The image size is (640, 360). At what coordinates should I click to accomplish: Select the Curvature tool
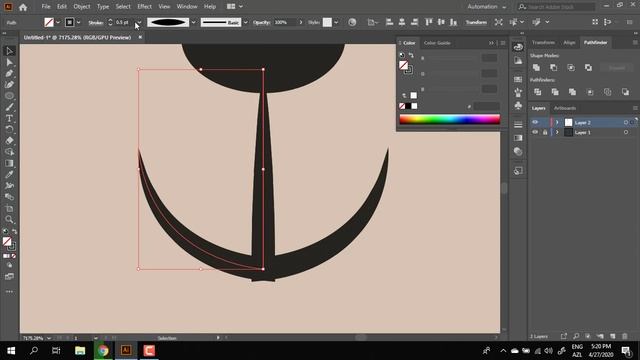point(9,84)
